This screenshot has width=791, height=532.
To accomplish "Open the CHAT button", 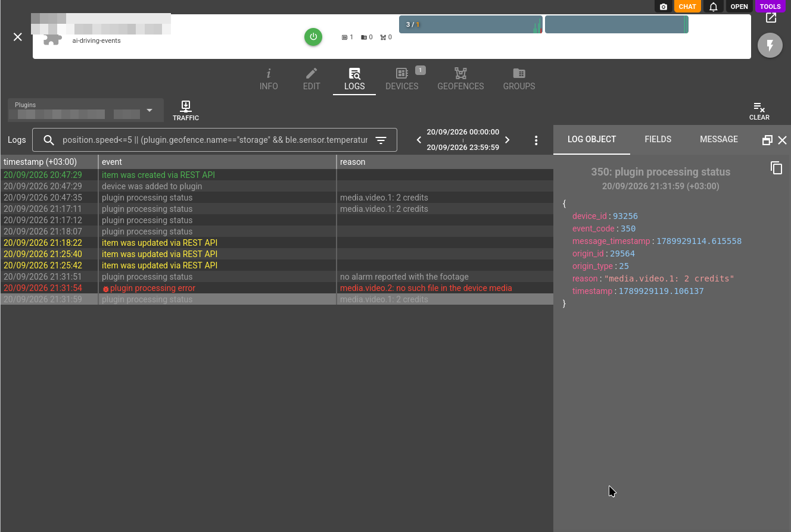I will (x=687, y=7).
